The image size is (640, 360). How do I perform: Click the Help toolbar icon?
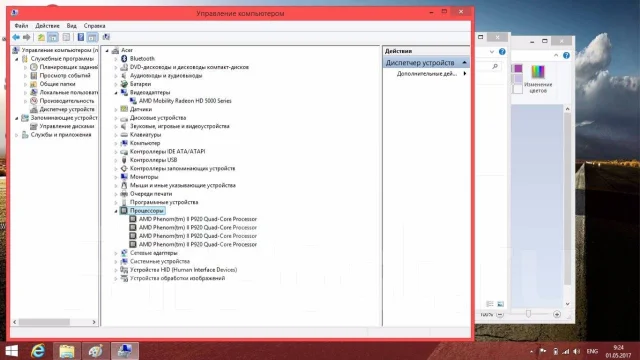coord(81,38)
